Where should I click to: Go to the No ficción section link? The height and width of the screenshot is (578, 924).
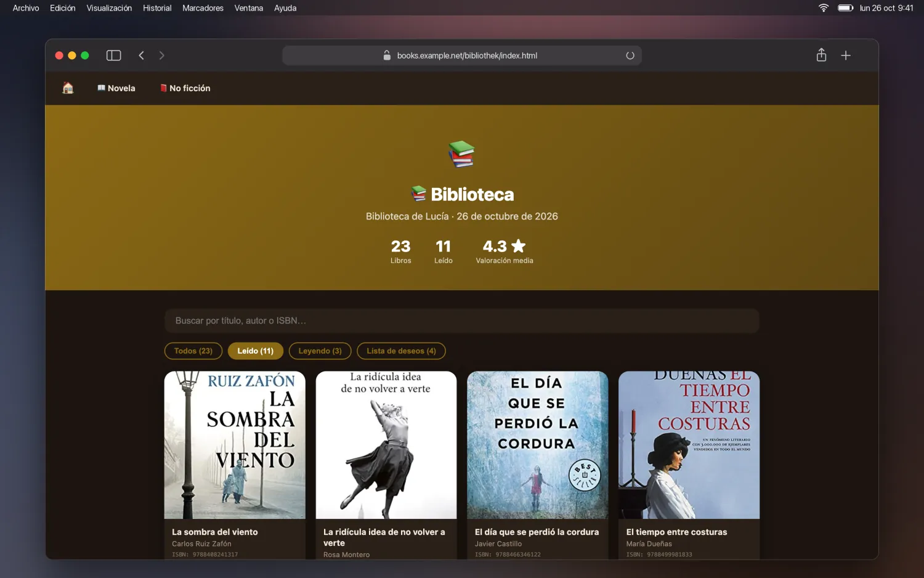point(185,88)
